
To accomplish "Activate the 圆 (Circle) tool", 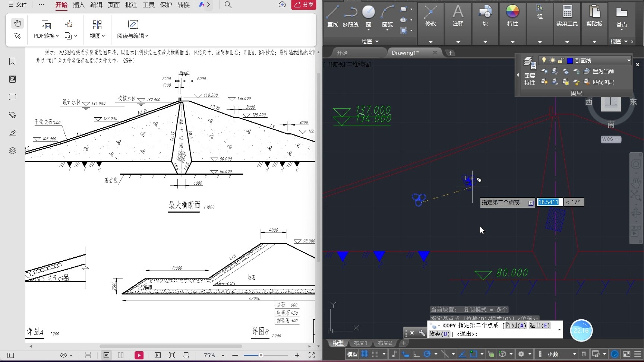I will coord(369,13).
